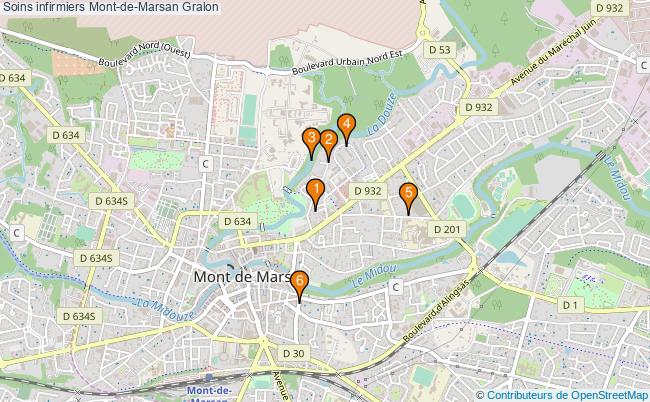Screen dimensions: 650x402
Task: Select the orange marker numbered 2
Action: pos(328,144)
